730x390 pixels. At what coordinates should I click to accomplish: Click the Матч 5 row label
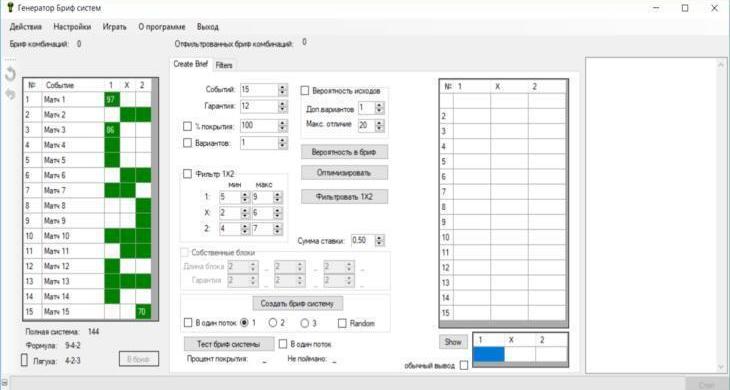(55, 160)
